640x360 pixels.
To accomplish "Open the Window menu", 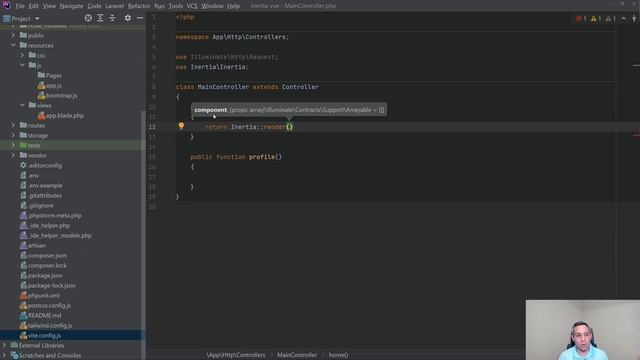I will click(x=212, y=6).
